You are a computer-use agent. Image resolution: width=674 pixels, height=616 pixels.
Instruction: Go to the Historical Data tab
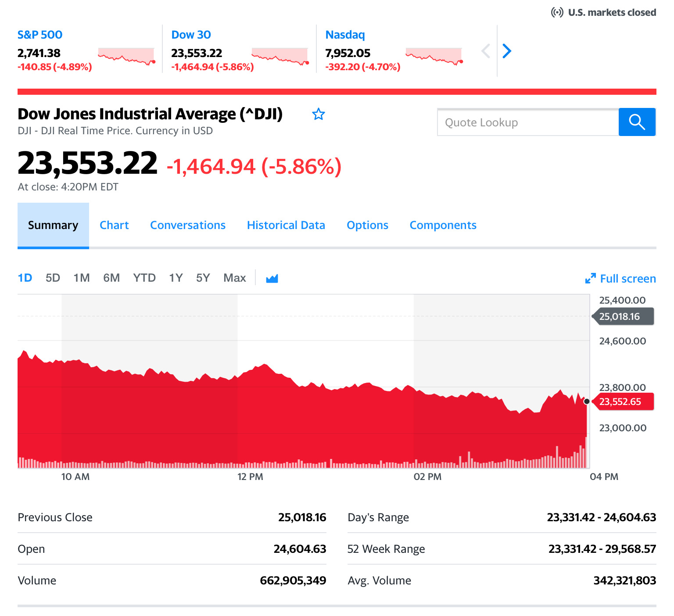(x=286, y=226)
